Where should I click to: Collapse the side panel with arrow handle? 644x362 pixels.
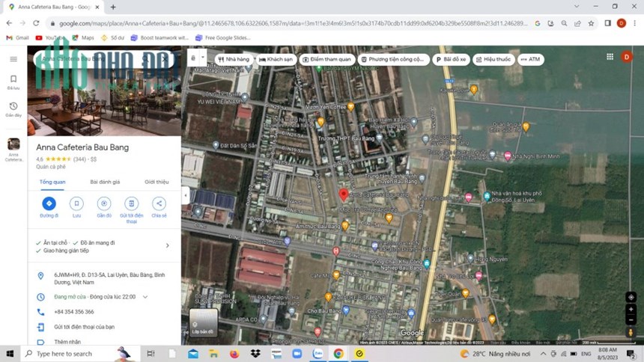(185, 195)
